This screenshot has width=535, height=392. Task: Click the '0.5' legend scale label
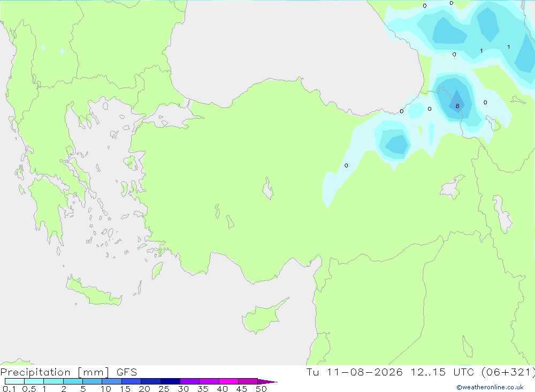(29, 389)
